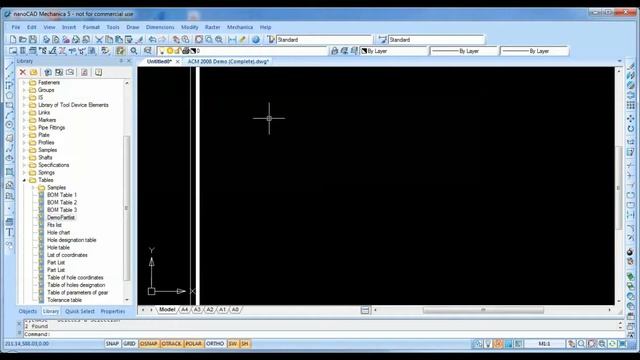Click the magnifier icon in second toolbar row
The height and width of the screenshot is (360, 640).
point(134,51)
